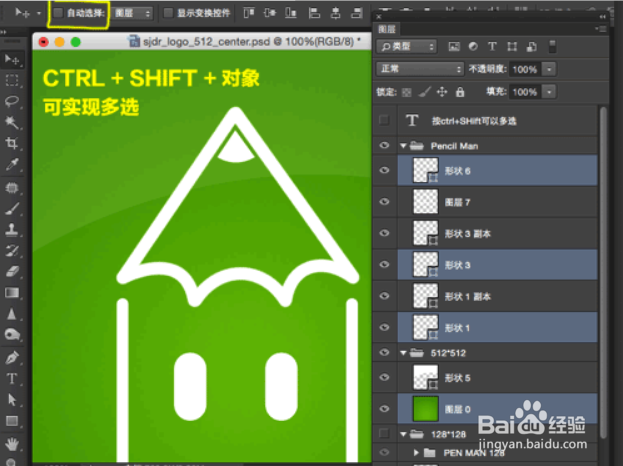Select the Gradient tool

point(12,293)
